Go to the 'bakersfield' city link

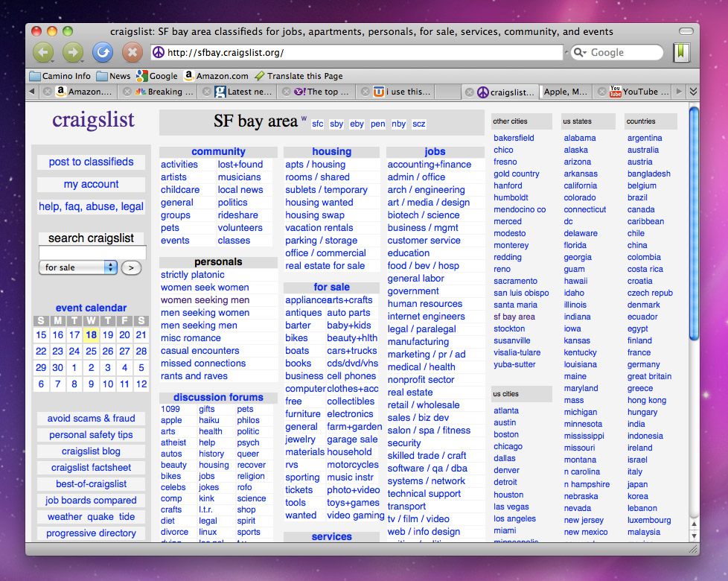[514, 138]
